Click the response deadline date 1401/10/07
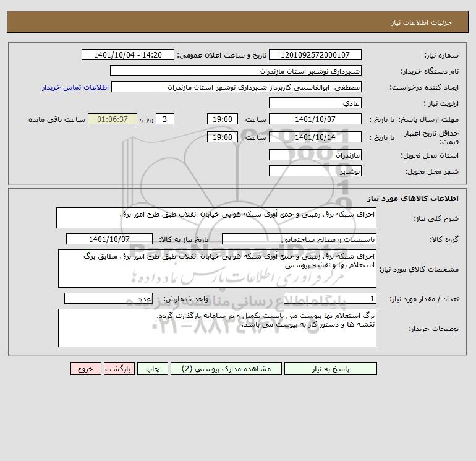The height and width of the screenshot is (461, 476). tap(315, 119)
